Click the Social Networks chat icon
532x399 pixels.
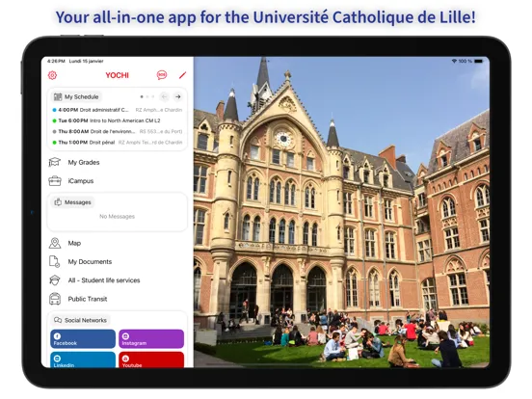[58, 320]
